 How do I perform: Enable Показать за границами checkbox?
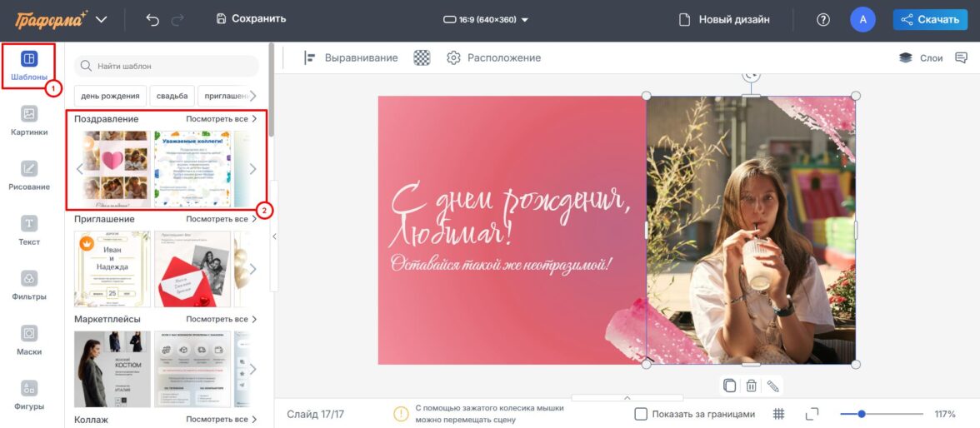tap(641, 414)
